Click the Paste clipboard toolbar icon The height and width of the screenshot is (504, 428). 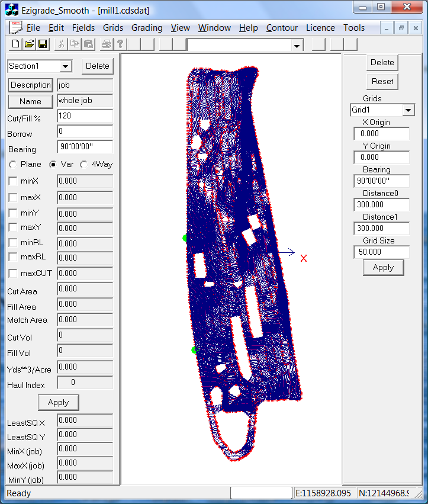88,44
